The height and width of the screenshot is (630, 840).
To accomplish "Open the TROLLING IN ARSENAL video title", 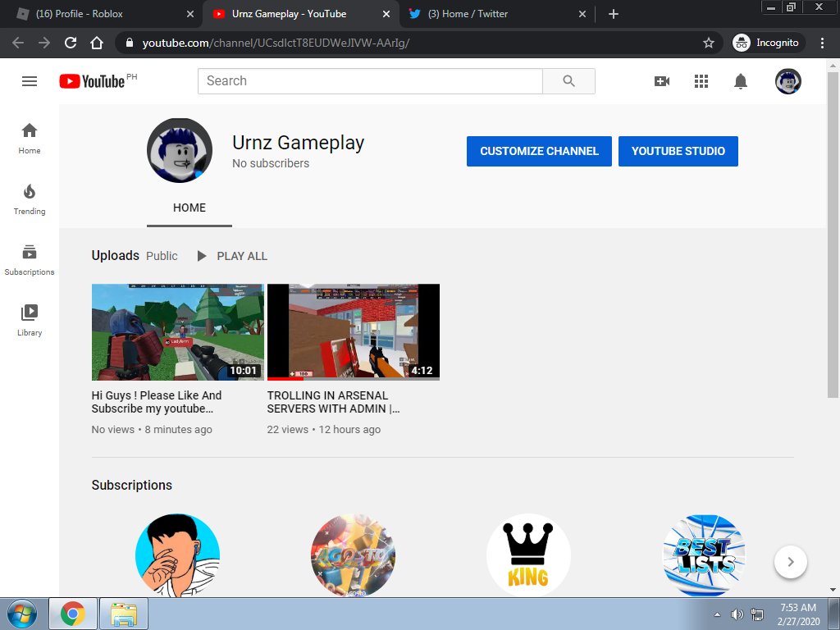I will tap(333, 402).
